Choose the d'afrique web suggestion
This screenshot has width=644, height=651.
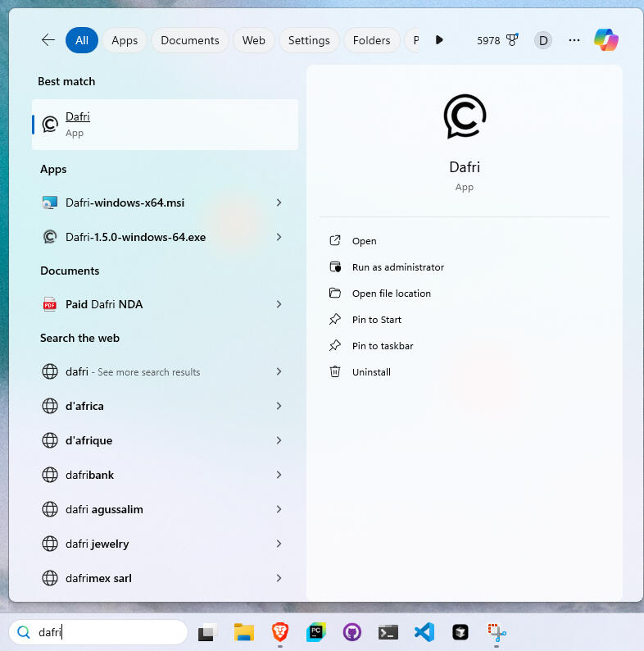point(153,440)
